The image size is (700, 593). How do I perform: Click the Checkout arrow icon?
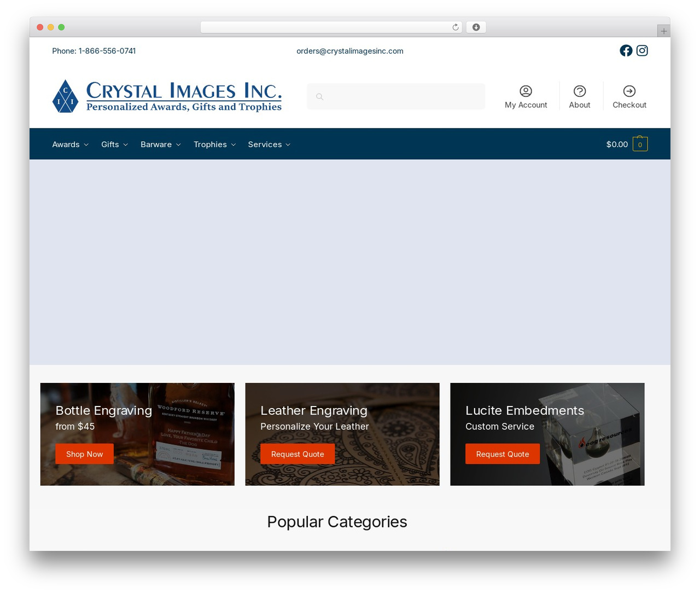coord(629,91)
